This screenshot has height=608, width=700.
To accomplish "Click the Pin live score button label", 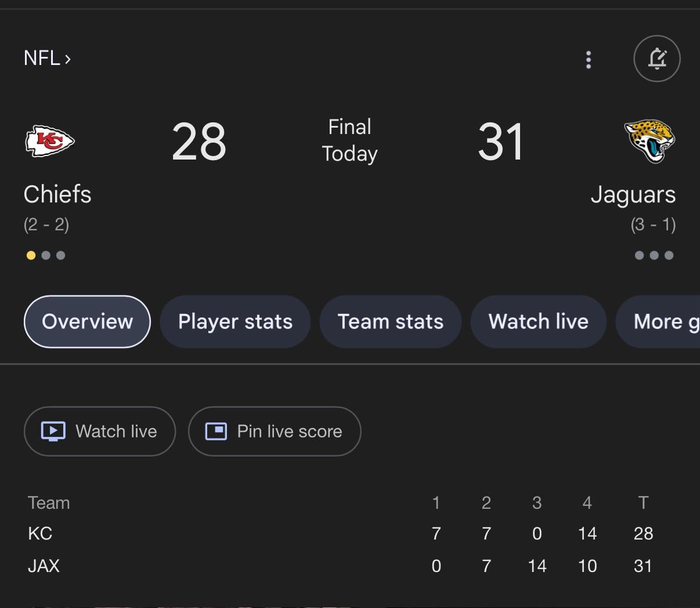I will click(x=290, y=431).
